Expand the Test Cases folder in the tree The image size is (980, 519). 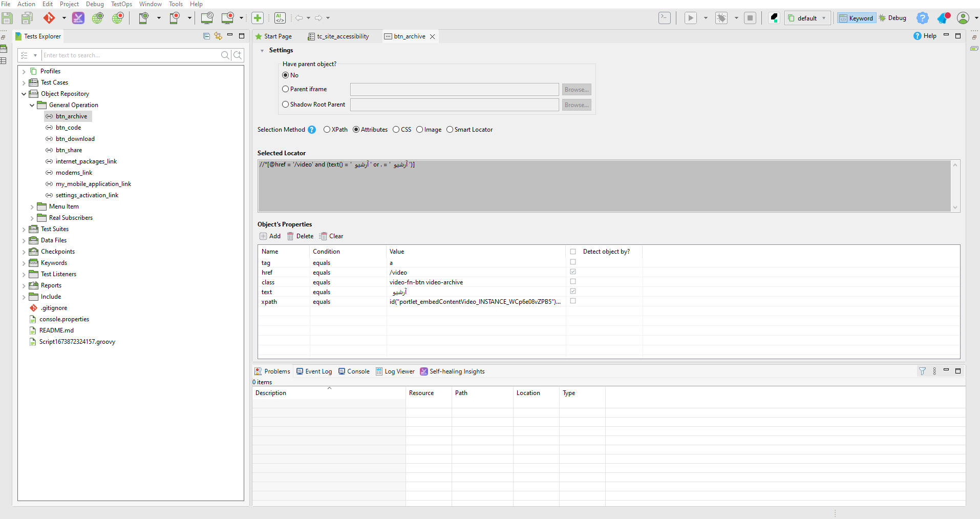[x=24, y=82]
